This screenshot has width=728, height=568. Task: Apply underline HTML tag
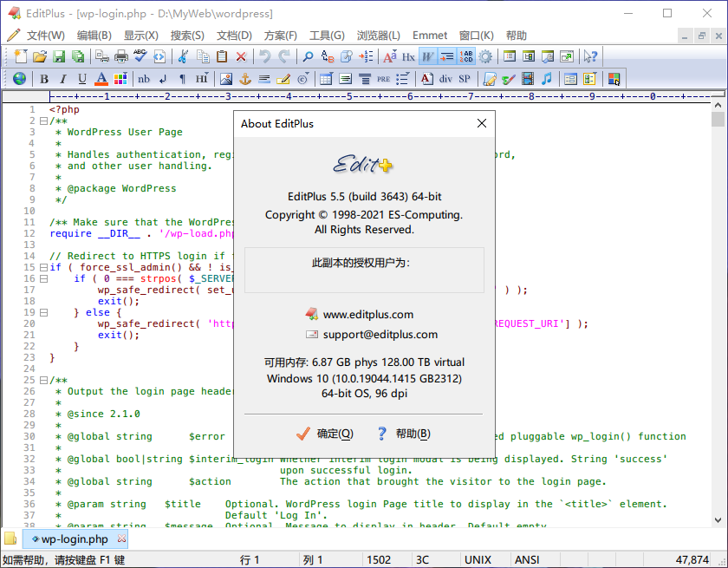82,79
